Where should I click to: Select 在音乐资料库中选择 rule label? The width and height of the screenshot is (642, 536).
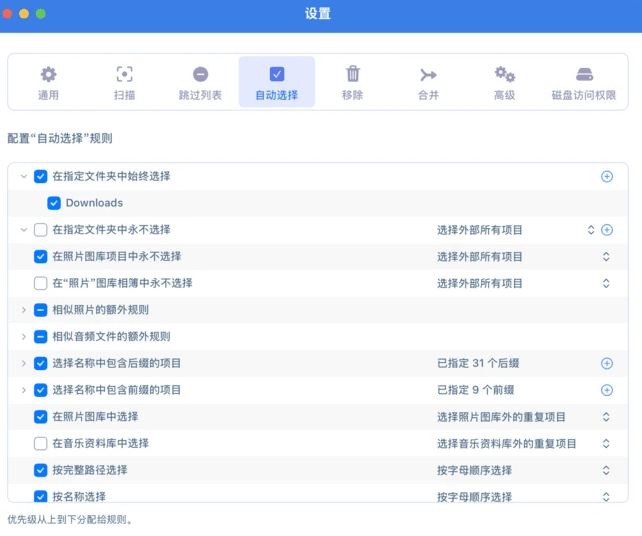101,443
